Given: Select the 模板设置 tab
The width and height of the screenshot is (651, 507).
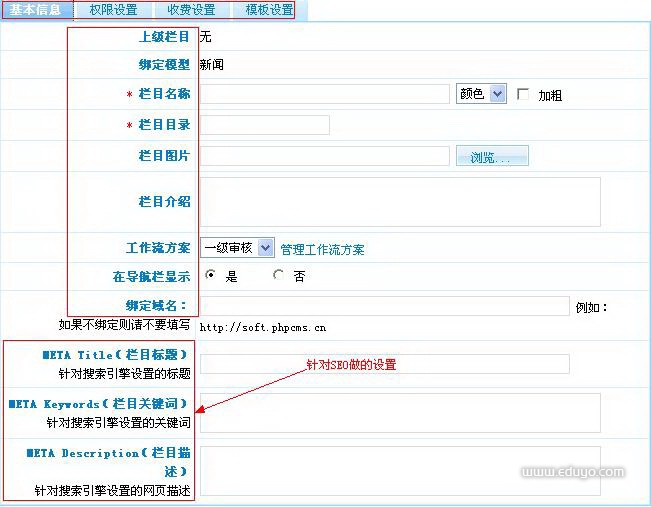Looking at the screenshot, I should (x=269, y=10).
